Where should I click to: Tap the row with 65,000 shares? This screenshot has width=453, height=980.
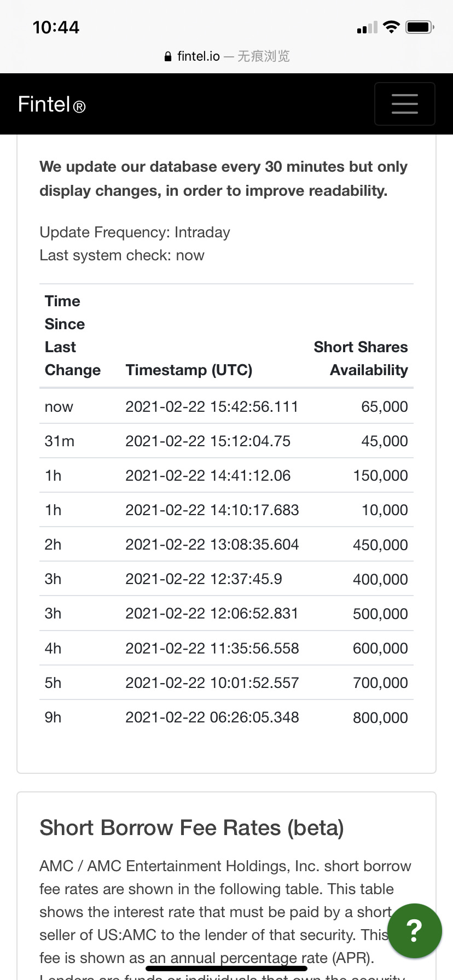[x=226, y=406]
